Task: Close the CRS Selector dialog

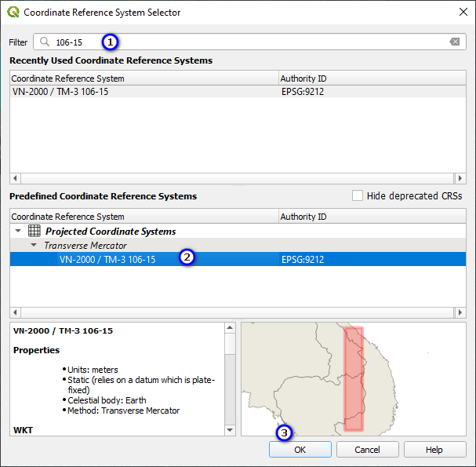Action: click(x=463, y=12)
